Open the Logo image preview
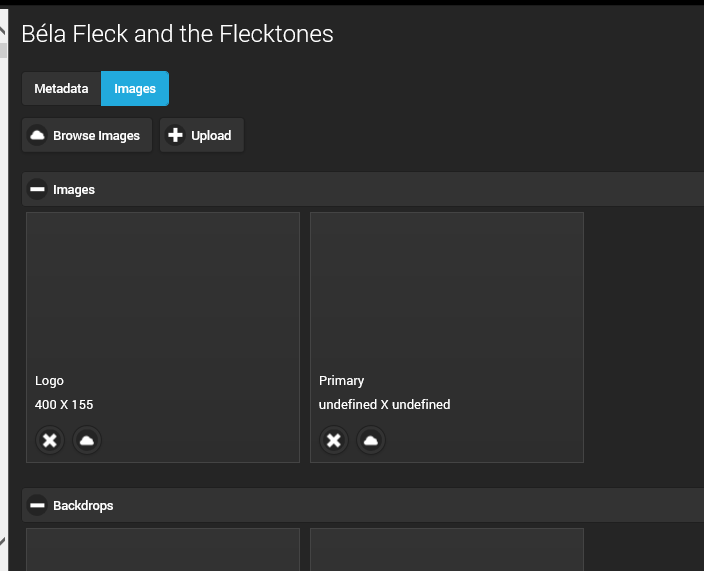Image resolution: width=704 pixels, height=571 pixels. point(163,290)
